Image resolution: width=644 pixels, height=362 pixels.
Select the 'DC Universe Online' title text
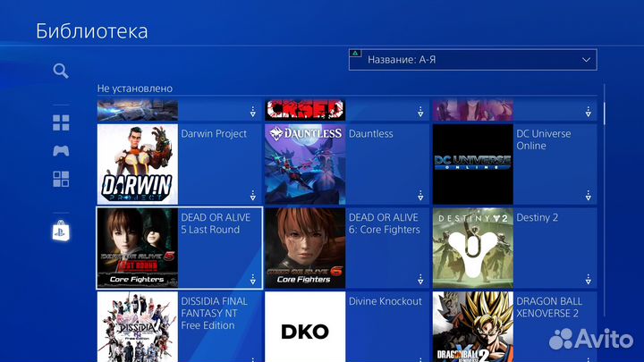coord(544,139)
